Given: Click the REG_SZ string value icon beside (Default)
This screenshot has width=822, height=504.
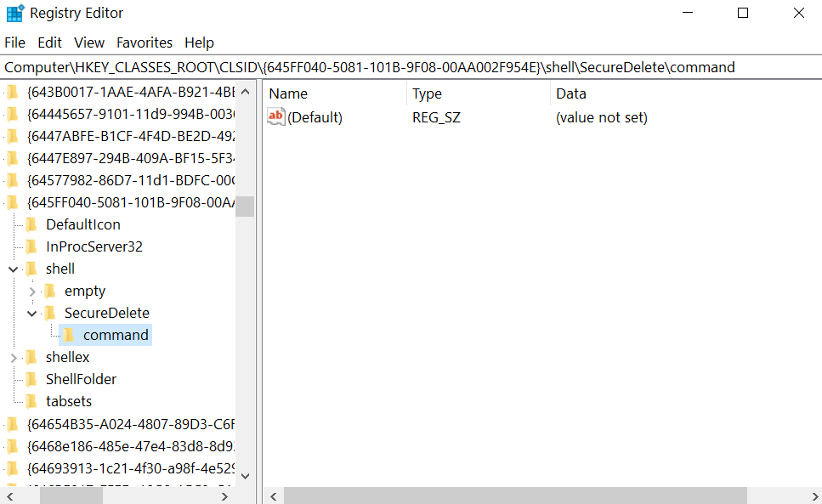Looking at the screenshot, I should (x=276, y=117).
